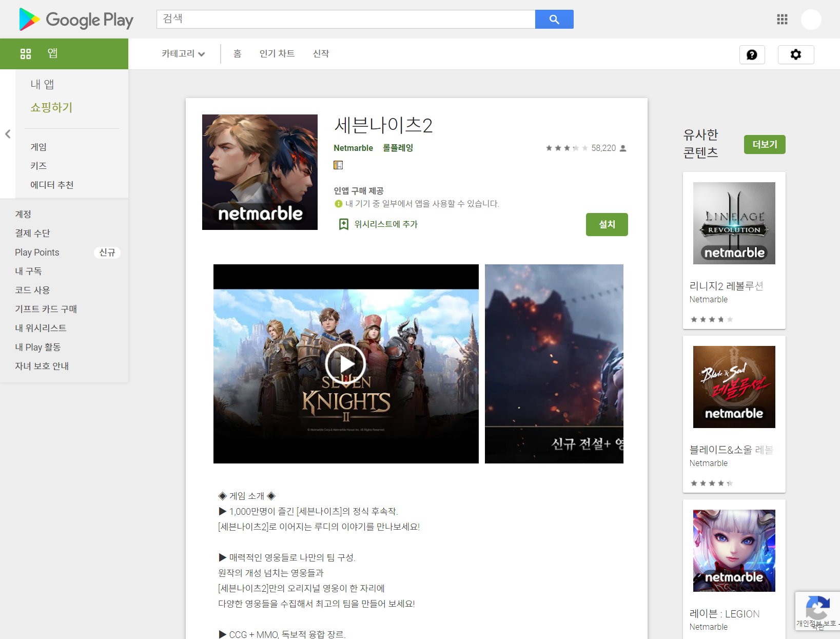Image resolution: width=840 pixels, height=639 pixels.
Task: Click 위시리스트에 추가 text
Action: click(386, 224)
